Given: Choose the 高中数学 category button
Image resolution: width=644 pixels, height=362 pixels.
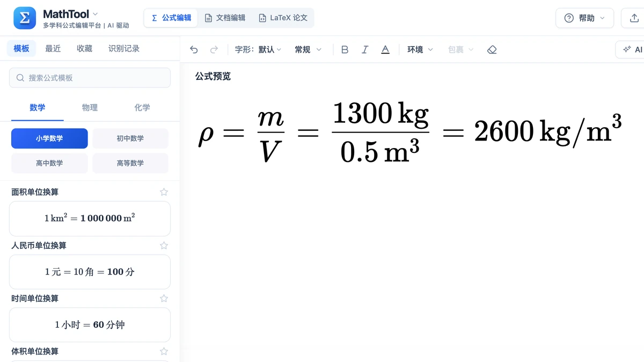Looking at the screenshot, I should (49, 163).
